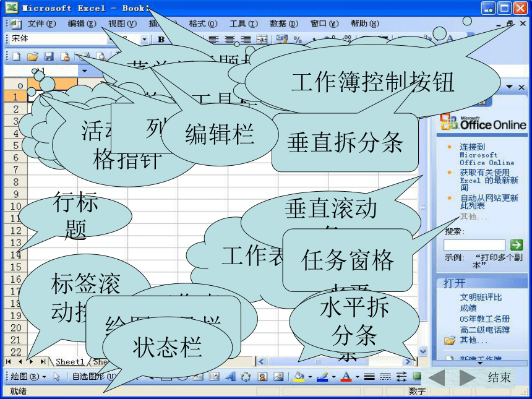
Task: Jump to last sheet tab arrow
Action: [43, 362]
